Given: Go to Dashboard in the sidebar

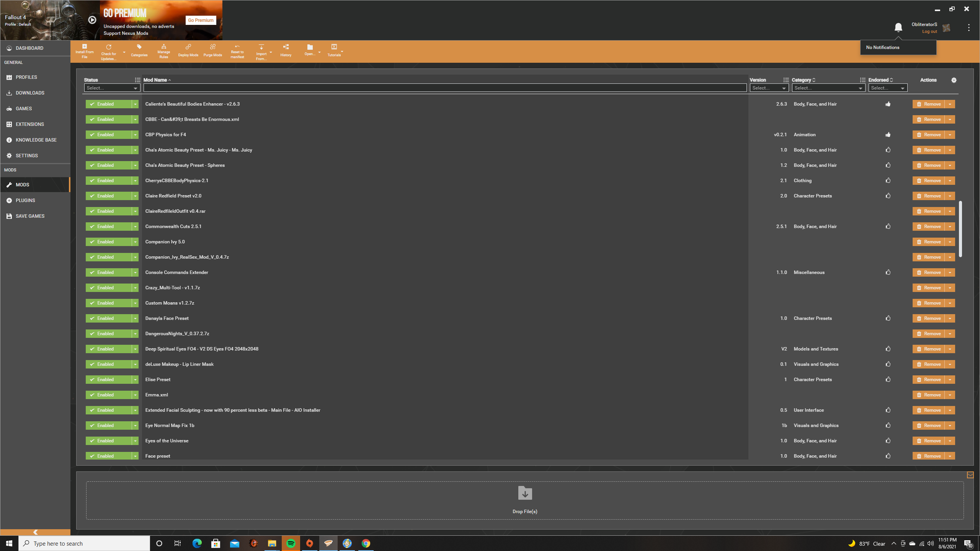Looking at the screenshot, I should click(35, 48).
